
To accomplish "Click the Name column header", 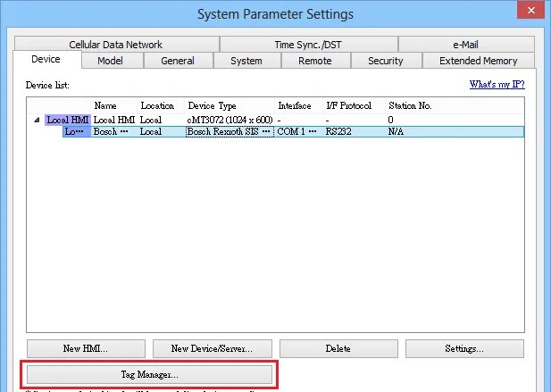I will 113,105.
